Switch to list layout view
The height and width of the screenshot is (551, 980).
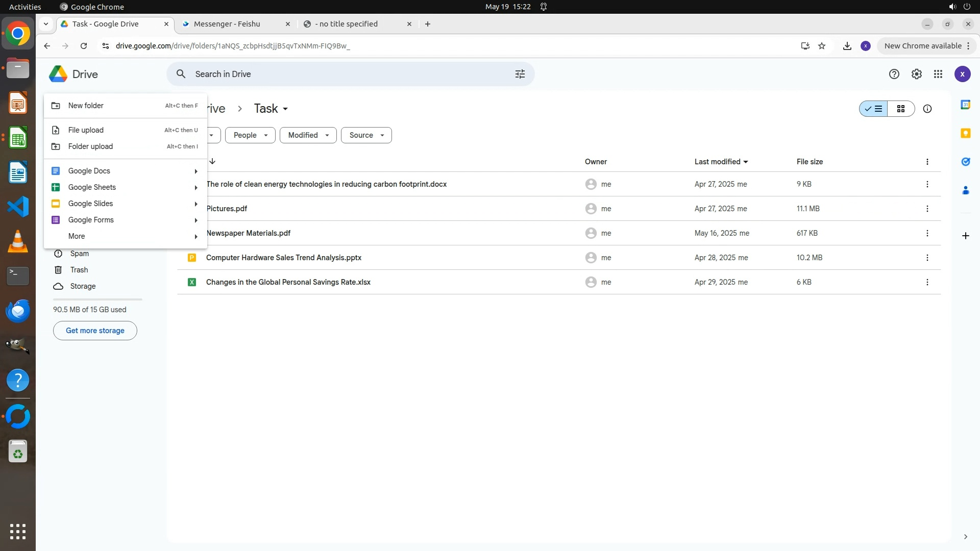873,109
